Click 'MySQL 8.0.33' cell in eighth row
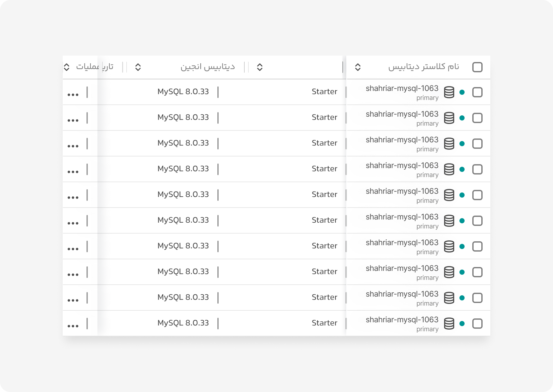Viewport: 553px width, 392px height. (x=183, y=272)
